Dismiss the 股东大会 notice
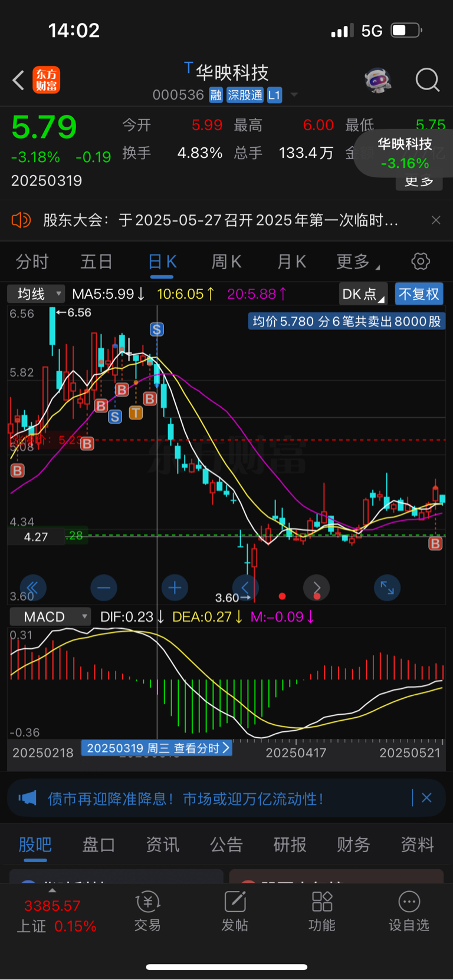This screenshot has width=453, height=980. coord(436,220)
